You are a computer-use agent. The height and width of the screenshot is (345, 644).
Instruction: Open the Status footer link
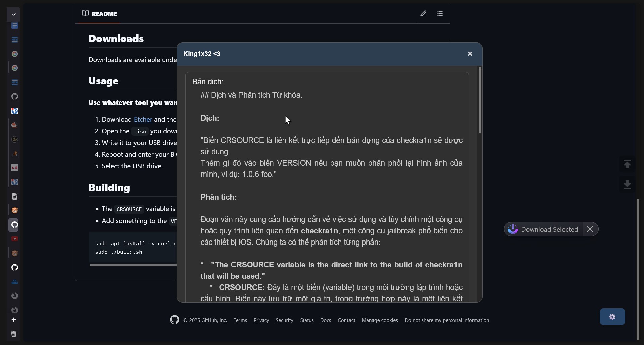pyautogui.click(x=307, y=320)
